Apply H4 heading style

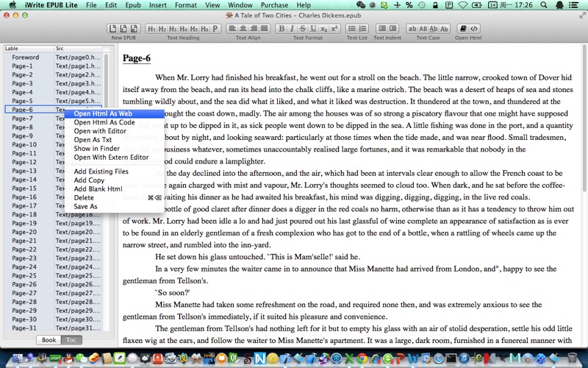183,29
